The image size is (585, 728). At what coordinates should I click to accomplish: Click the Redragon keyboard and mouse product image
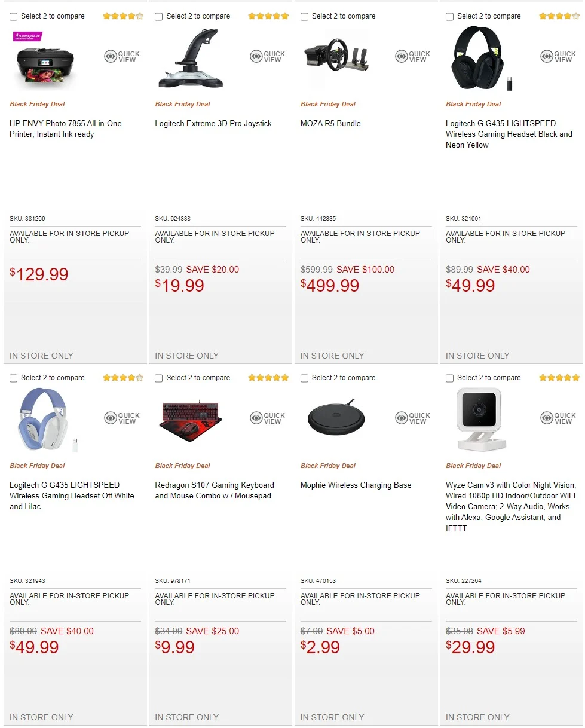(x=191, y=420)
